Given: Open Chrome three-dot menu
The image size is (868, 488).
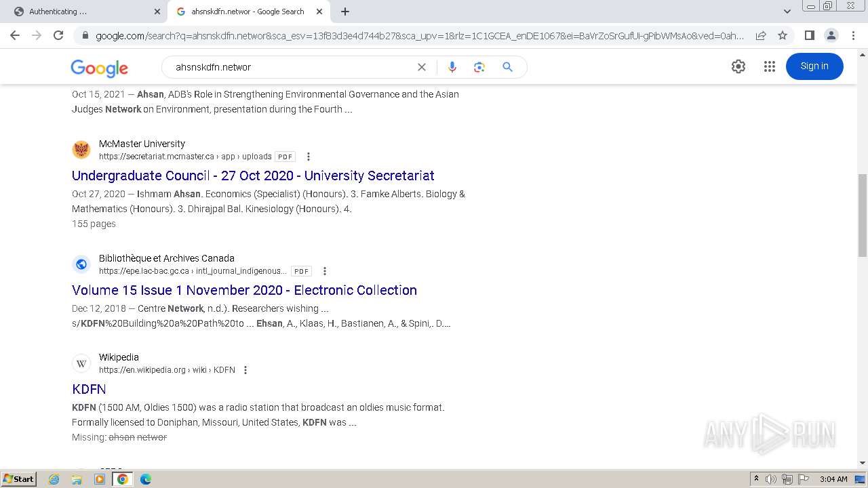Looking at the screenshot, I should (853, 35).
